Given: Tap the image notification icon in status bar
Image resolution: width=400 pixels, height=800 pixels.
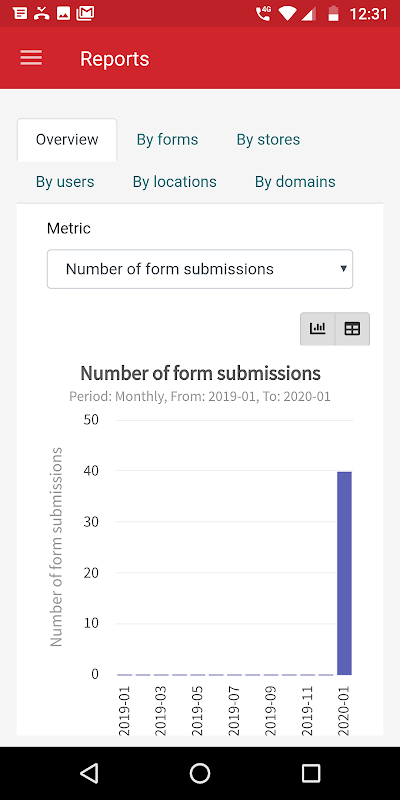Looking at the screenshot, I should tap(63, 13).
